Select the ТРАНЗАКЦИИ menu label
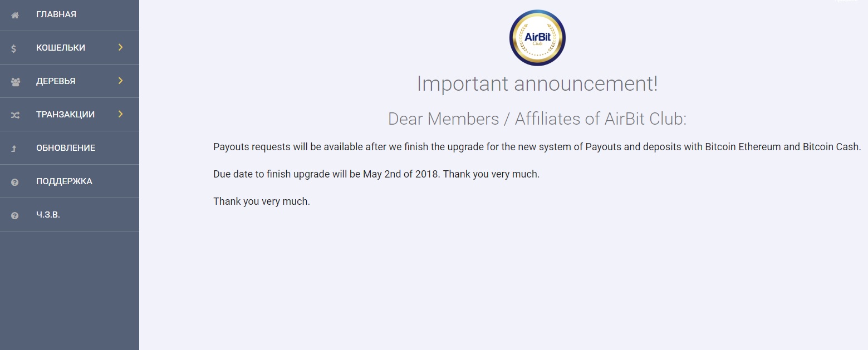The image size is (868, 350). click(x=65, y=115)
